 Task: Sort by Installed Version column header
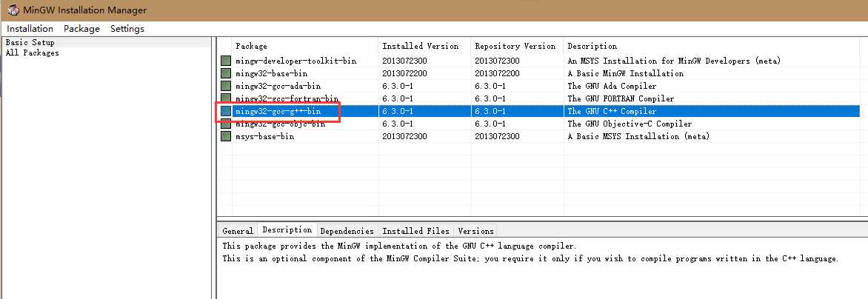tap(425, 47)
